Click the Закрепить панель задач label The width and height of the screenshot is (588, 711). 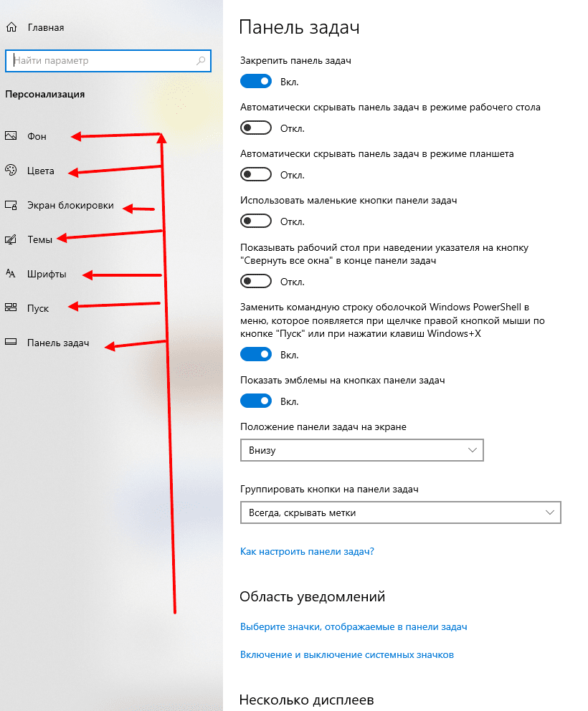point(295,61)
